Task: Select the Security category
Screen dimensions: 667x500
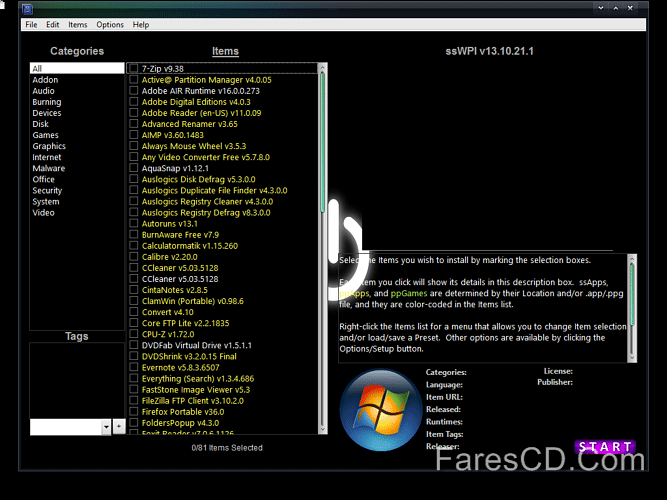Action: [47, 190]
